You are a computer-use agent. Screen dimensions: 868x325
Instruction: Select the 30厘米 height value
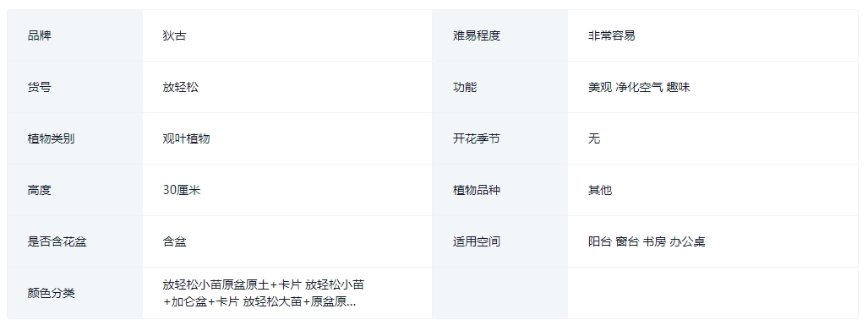(x=182, y=190)
